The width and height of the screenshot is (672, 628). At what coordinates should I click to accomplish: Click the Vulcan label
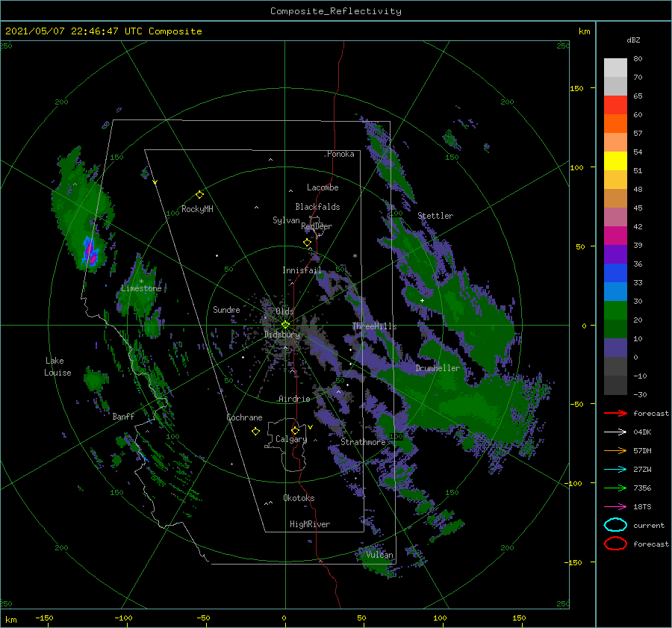[380, 555]
